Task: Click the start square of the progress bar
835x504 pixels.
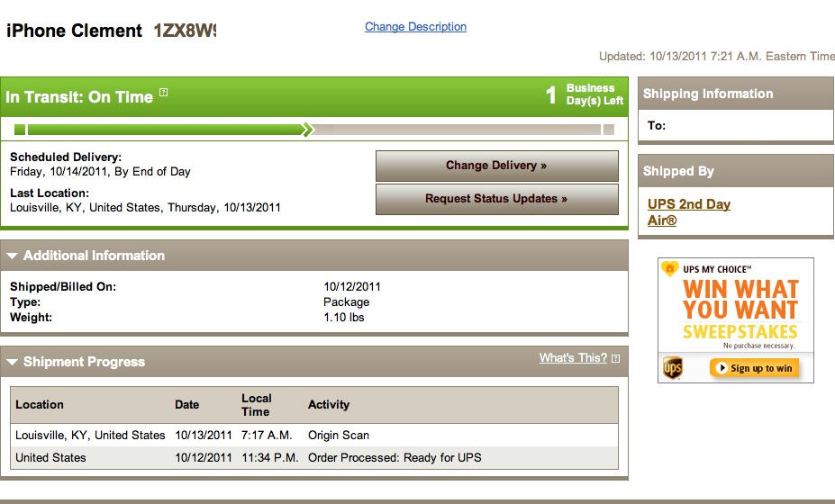Action: pyautogui.click(x=20, y=130)
